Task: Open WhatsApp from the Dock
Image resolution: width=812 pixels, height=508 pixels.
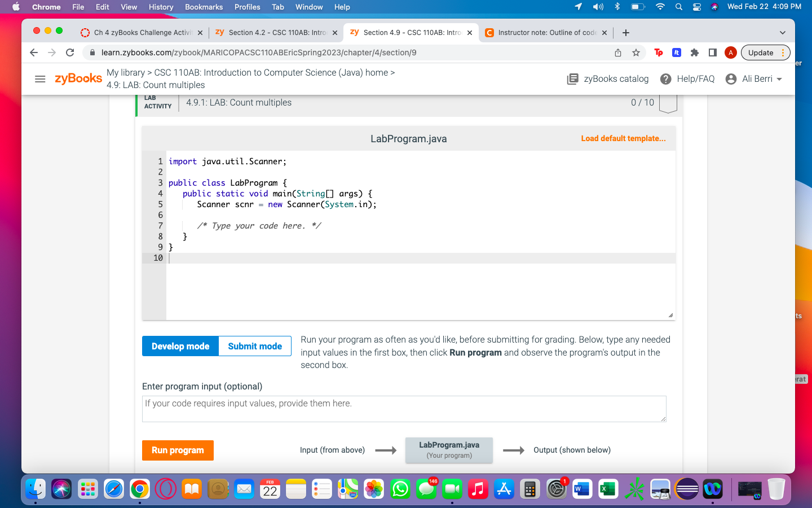Action: click(x=400, y=489)
